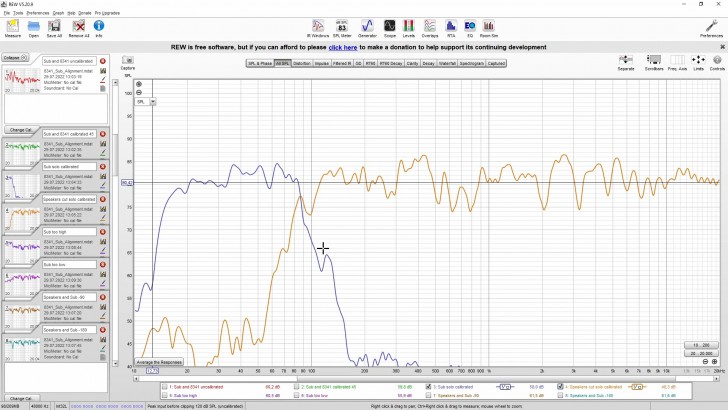
Task: Switch to the Distortion tab
Action: (301, 63)
